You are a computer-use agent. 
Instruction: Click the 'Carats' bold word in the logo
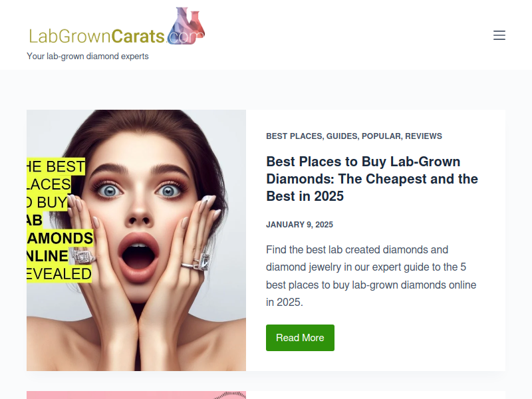click(138, 37)
